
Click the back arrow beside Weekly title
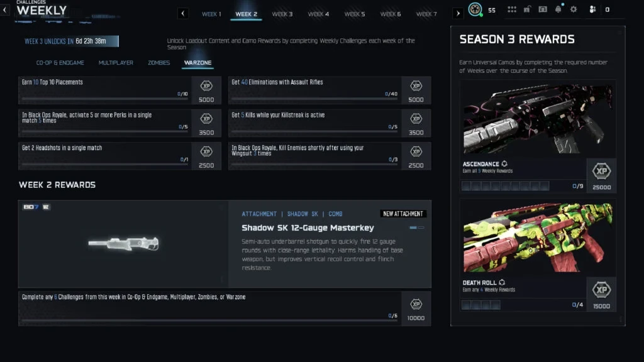click(x=5, y=10)
